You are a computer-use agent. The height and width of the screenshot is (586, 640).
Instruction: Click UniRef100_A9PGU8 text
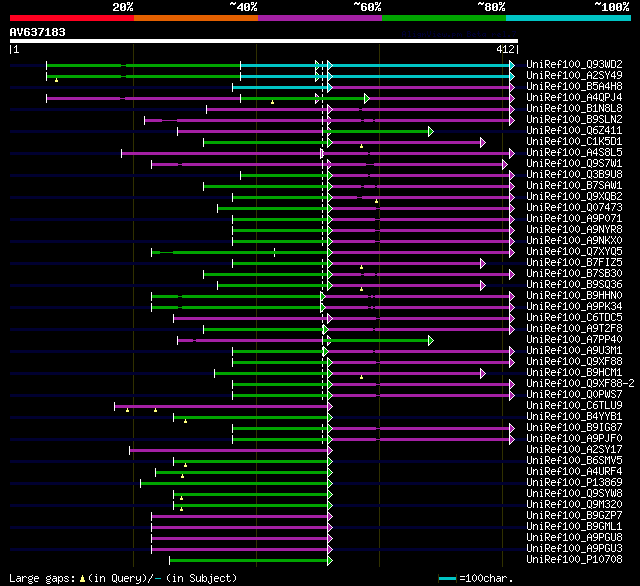point(574,538)
